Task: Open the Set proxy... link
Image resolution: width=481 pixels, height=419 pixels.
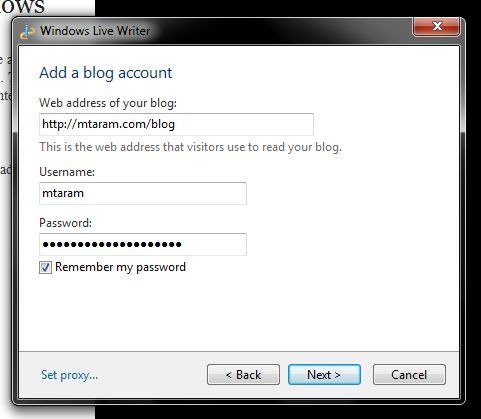Action: (x=69, y=375)
